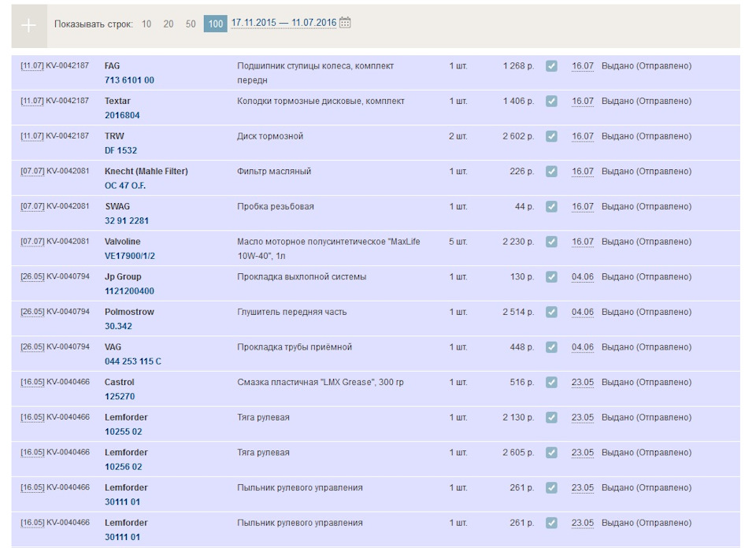
Task: Select status 'Выдано (Отправлено)' in TRW row
Action: pos(646,136)
